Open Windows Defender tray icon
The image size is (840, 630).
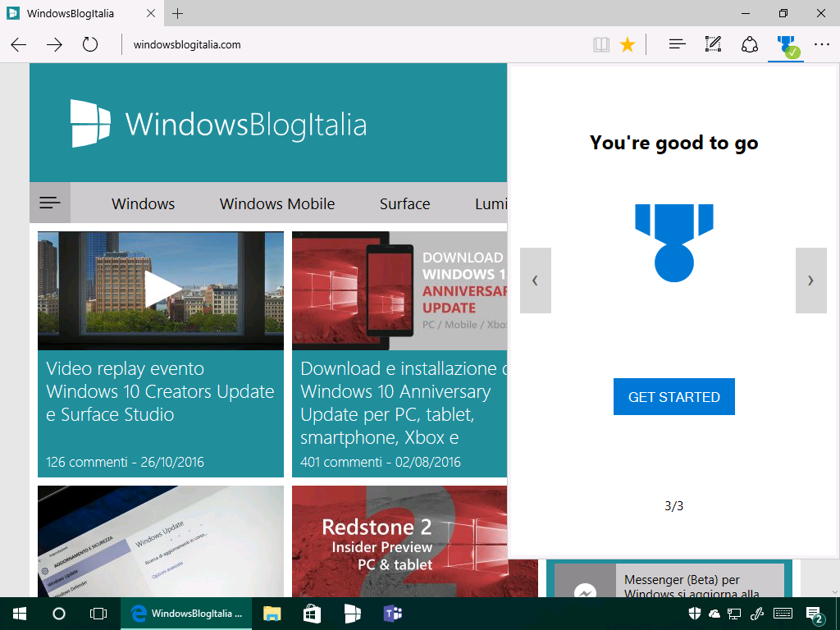(x=695, y=614)
